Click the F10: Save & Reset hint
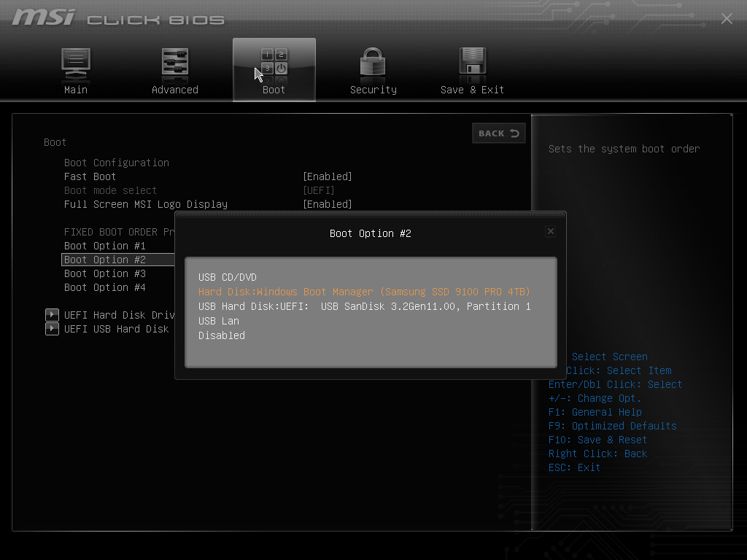Screen dimensions: 747x560 coord(597,440)
